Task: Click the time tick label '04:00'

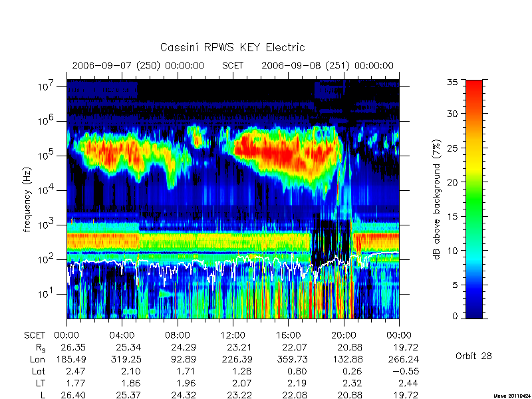Action: 122,336
